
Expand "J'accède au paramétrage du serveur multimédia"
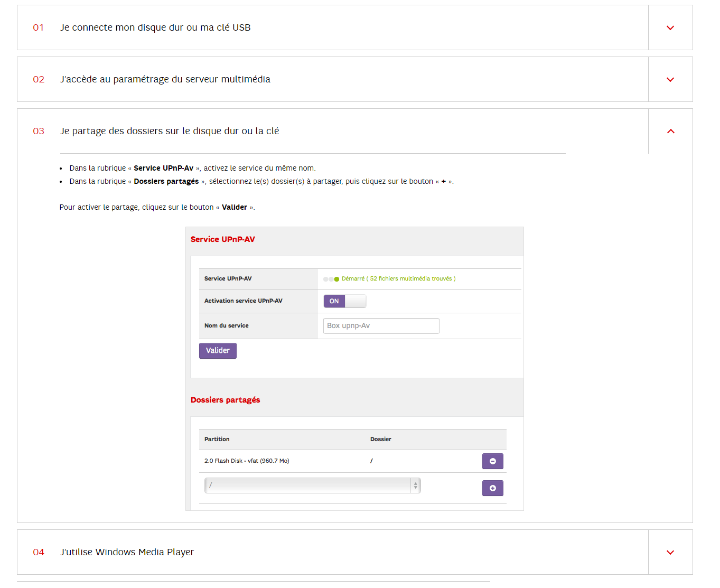165,79
